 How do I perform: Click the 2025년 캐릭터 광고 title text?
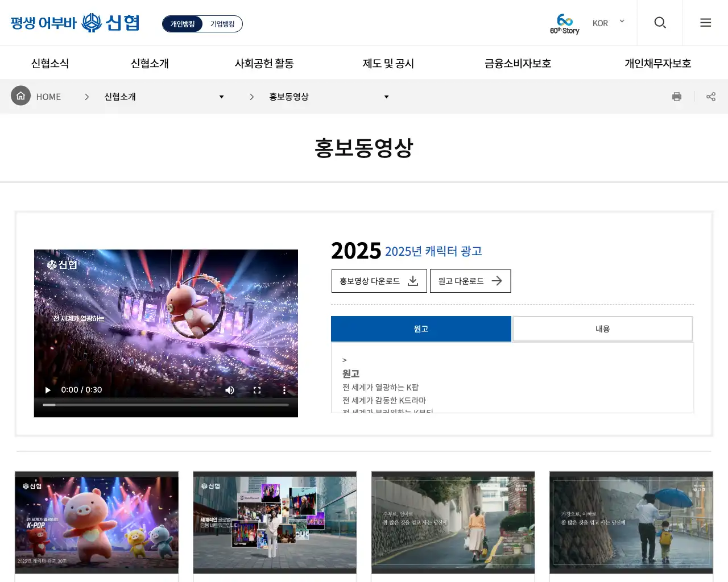coord(433,251)
